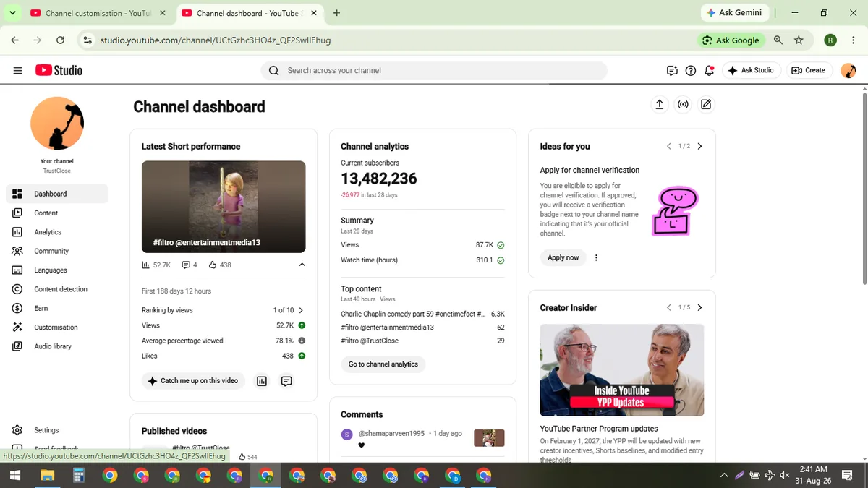Go to previous Ideas for you card
This screenshot has height=488, width=868.
click(669, 146)
